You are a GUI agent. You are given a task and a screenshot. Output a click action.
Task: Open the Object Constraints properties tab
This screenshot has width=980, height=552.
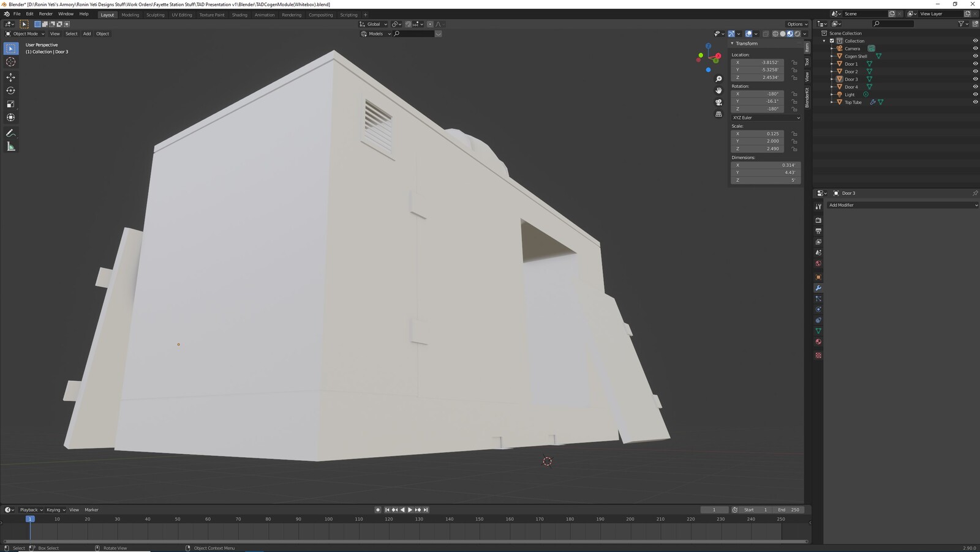pos(818,320)
